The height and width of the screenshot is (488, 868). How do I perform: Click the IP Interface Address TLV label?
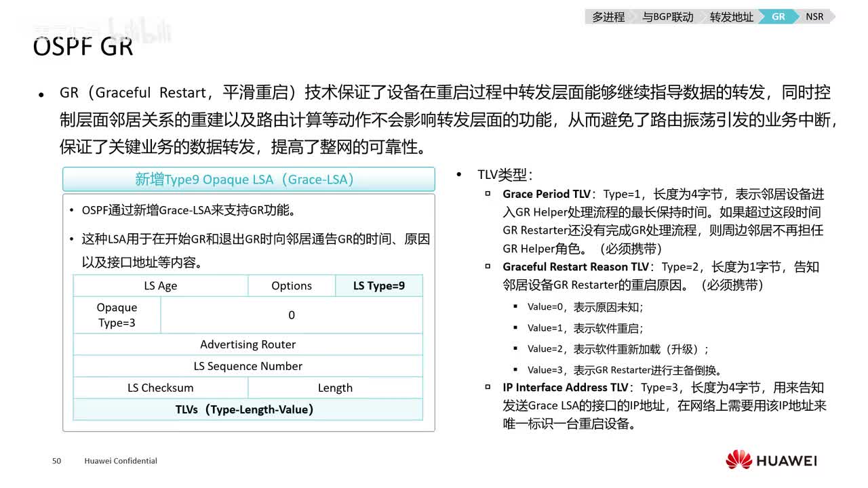(566, 388)
